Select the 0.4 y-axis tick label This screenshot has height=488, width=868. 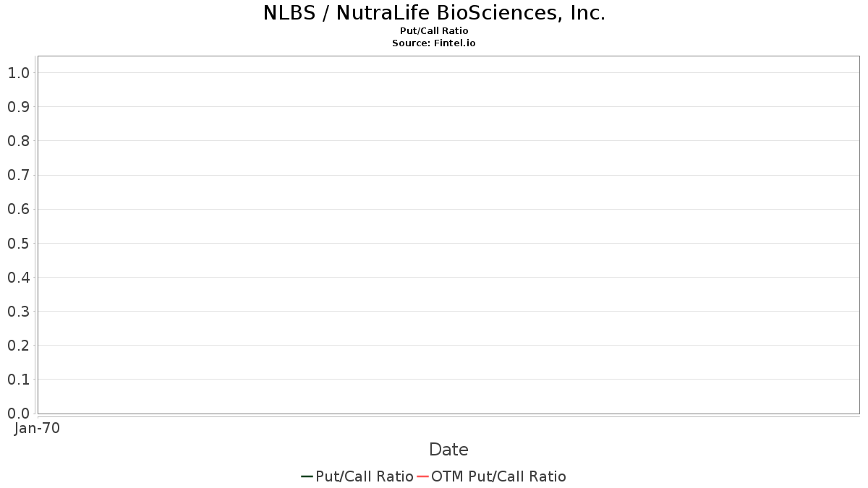pos(18,278)
